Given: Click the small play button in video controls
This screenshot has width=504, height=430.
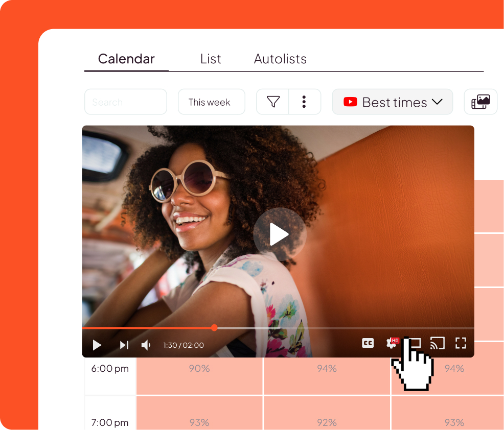Looking at the screenshot, I should click(97, 345).
